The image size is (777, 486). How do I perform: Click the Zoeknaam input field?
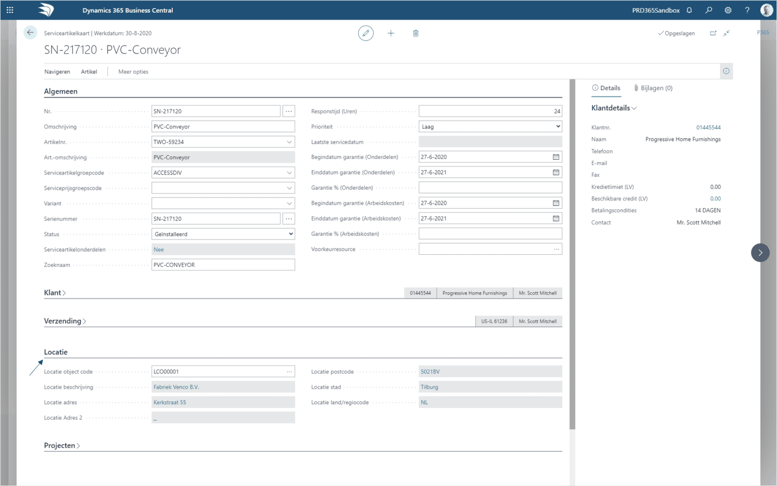(x=223, y=265)
